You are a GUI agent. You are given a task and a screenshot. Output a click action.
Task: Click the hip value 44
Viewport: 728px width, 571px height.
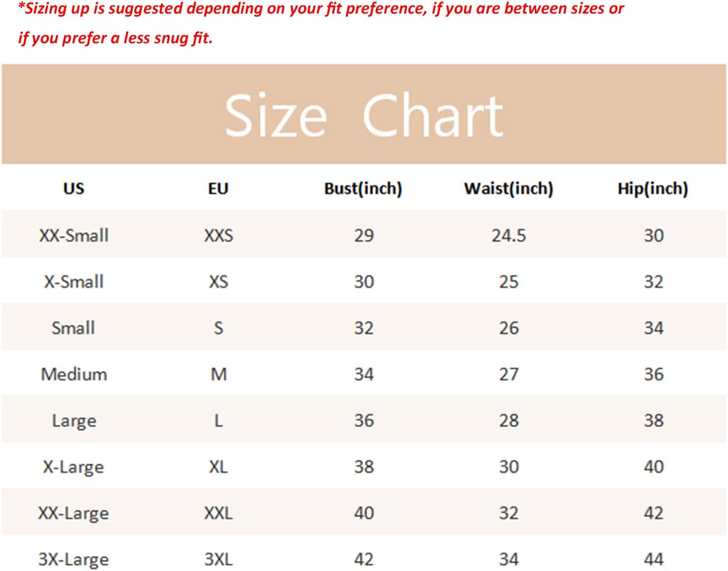click(x=654, y=559)
